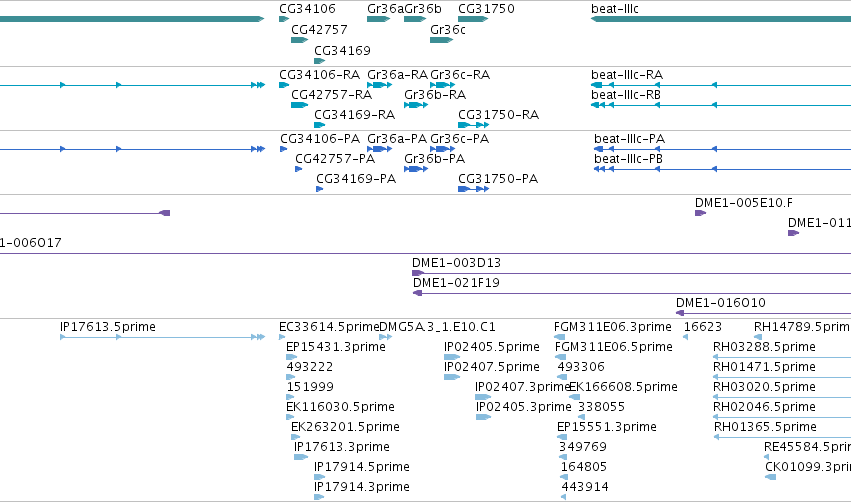Click the Gr36c gene label
Screen dimensions: 851x502
[x=448, y=29]
